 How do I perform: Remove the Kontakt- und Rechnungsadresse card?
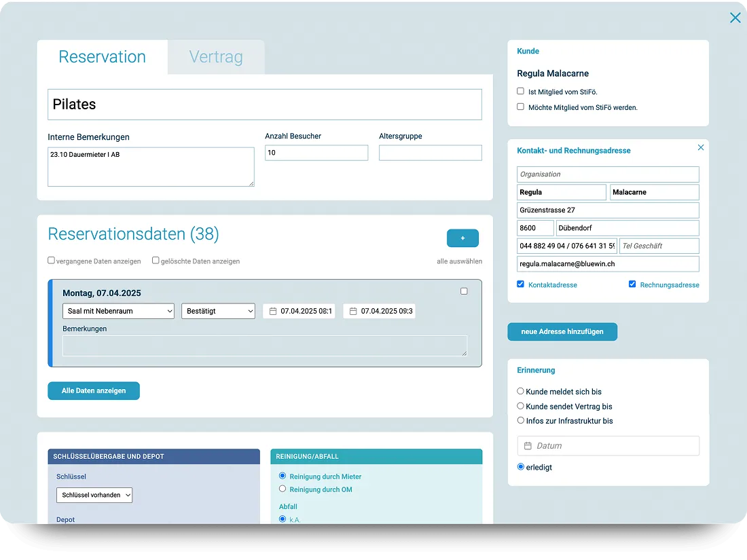point(700,147)
